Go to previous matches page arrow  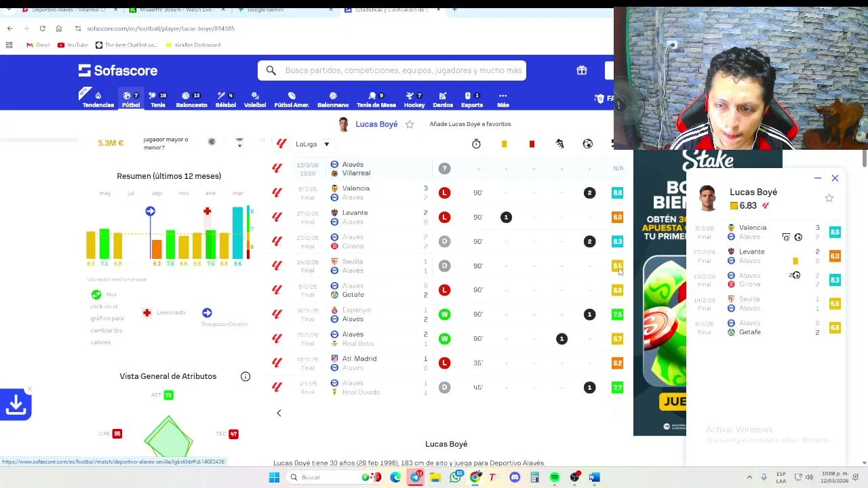point(279,413)
